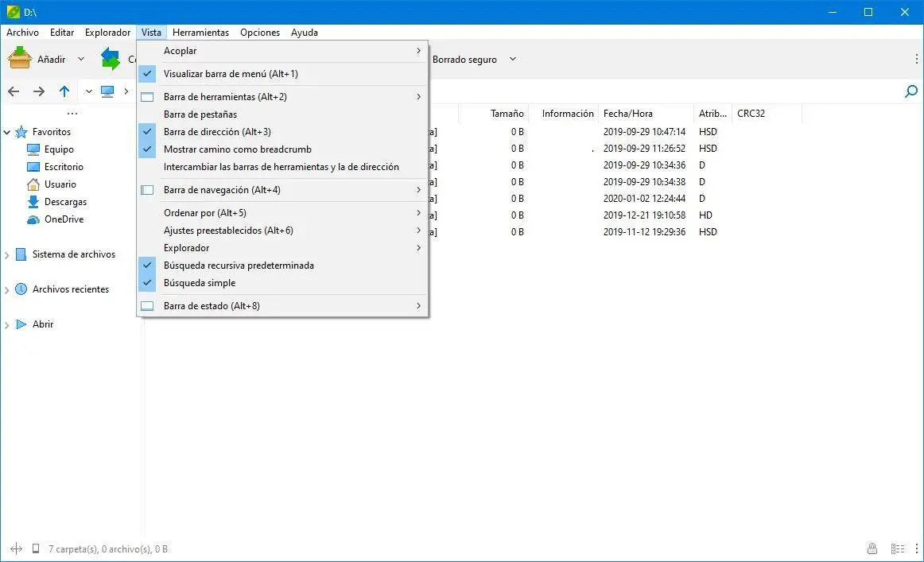Open Barra de estado (Alt+8) submenu
Viewport: 924px width, 562px height.
click(x=282, y=306)
